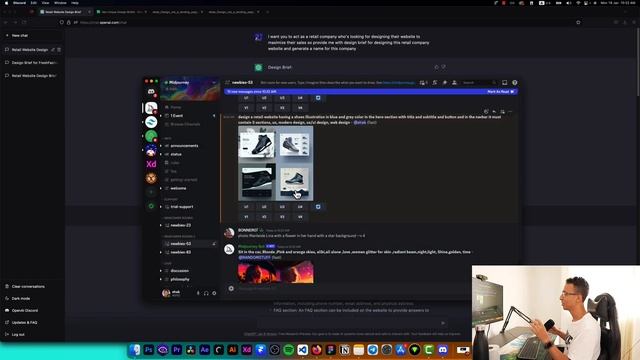Screen dimensions: 640x360
Task: Toggle deafen headphones in Discord user panel
Action: 206,293
